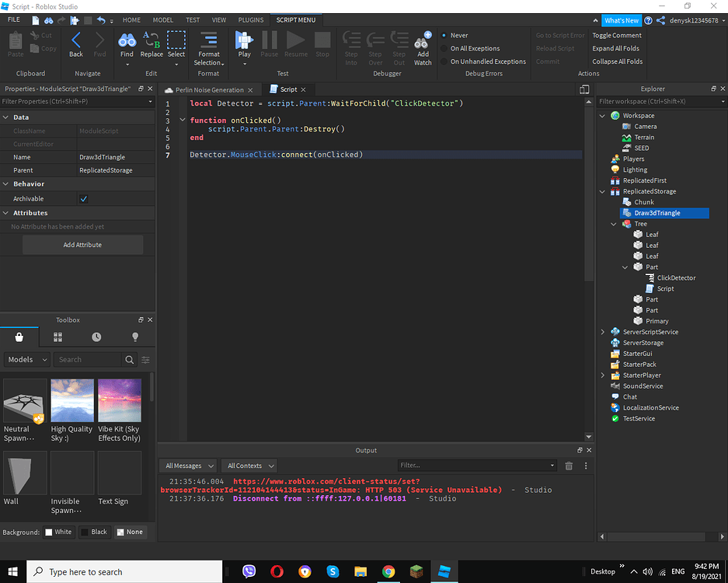Viewport: 728px width, 583px height.
Task: Switch to the PLUGINS ribbon tab
Action: pyautogui.click(x=251, y=20)
